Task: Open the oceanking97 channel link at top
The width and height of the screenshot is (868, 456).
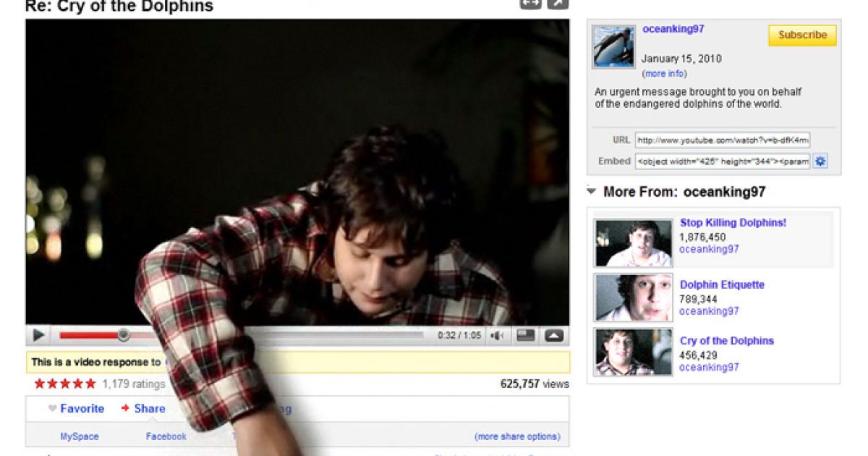Action: click(673, 29)
